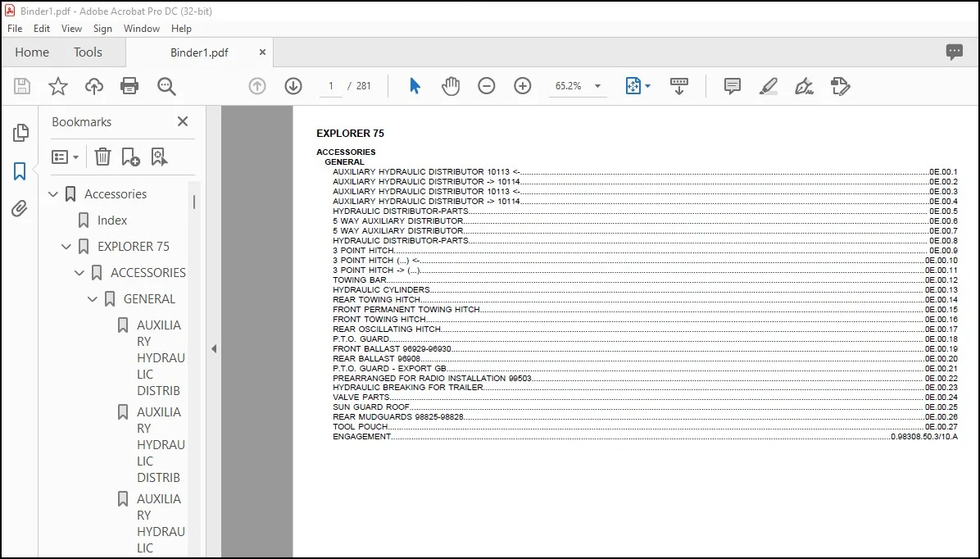The width and height of the screenshot is (980, 559).
Task: Click the VALVE PARTS entry
Action: tap(645, 397)
